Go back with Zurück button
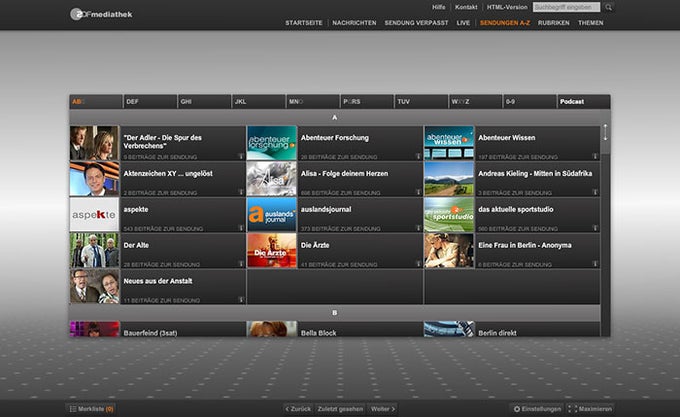680x417 pixels. tap(298, 409)
